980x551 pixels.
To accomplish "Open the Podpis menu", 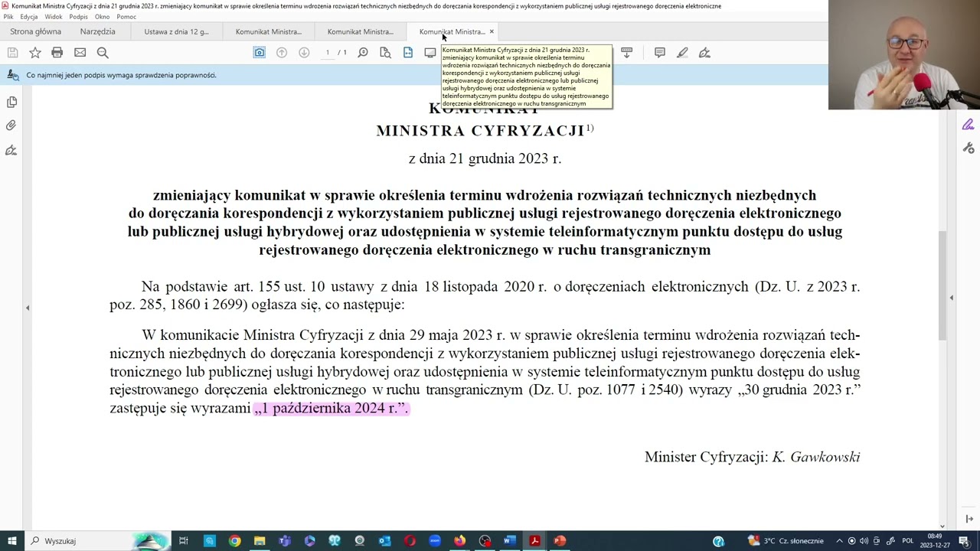I will (x=78, y=17).
